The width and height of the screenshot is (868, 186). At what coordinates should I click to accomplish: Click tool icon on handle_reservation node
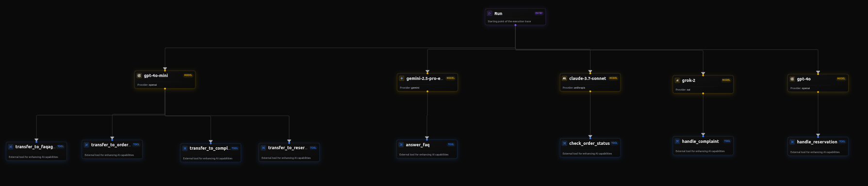coord(792,142)
